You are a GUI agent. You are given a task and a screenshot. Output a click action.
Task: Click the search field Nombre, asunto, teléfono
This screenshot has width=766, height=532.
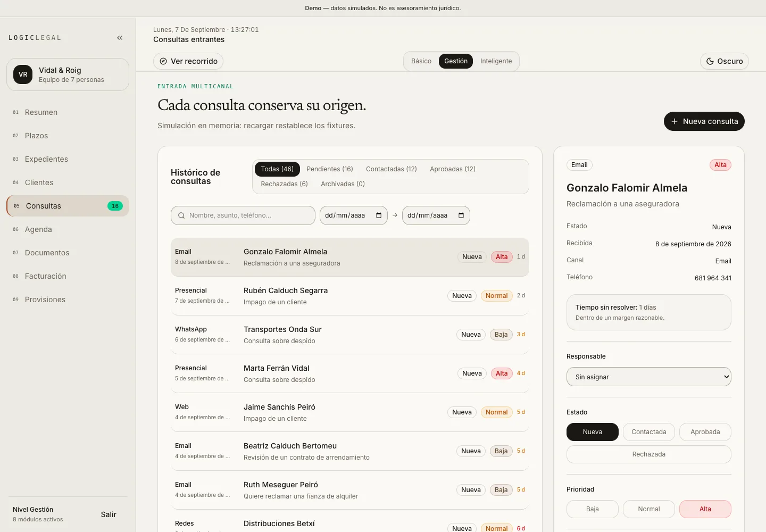pyautogui.click(x=243, y=215)
